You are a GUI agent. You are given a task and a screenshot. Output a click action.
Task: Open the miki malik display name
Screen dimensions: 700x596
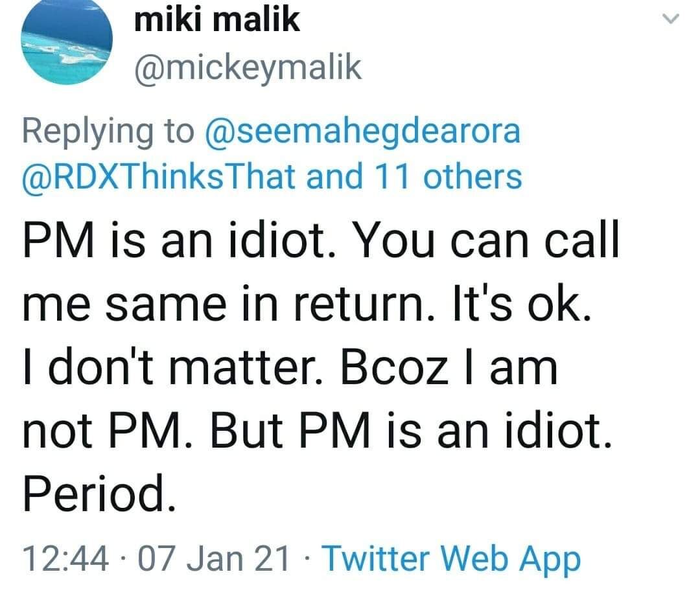click(x=217, y=21)
